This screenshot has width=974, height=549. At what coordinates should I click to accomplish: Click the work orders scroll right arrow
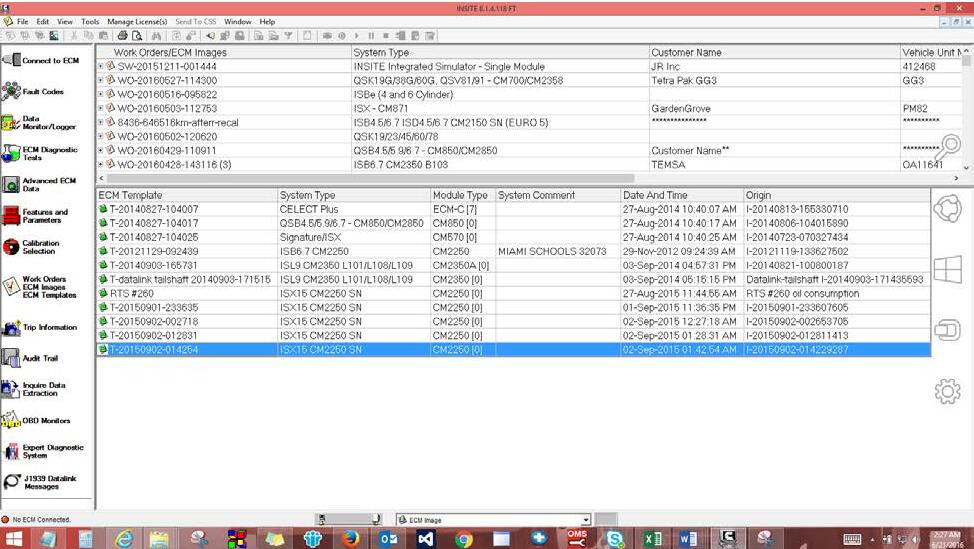click(x=956, y=178)
